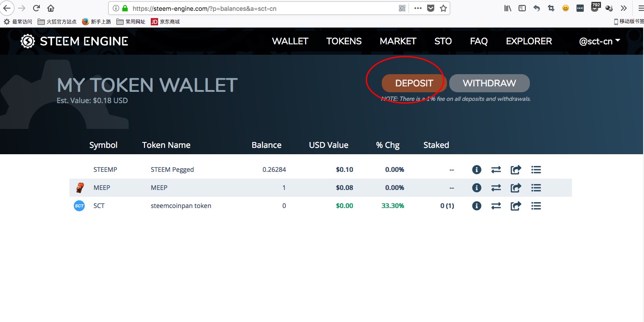Click the browser home icon

coord(51,8)
